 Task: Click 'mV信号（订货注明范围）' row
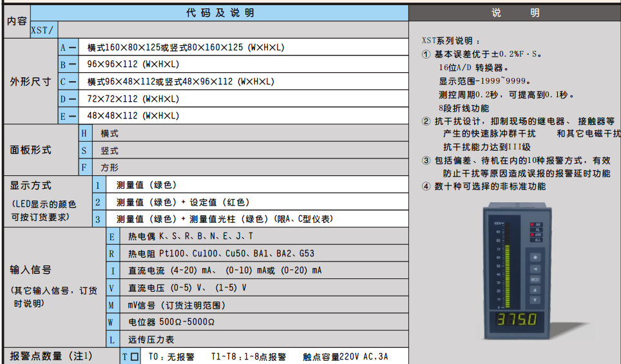coord(263,305)
